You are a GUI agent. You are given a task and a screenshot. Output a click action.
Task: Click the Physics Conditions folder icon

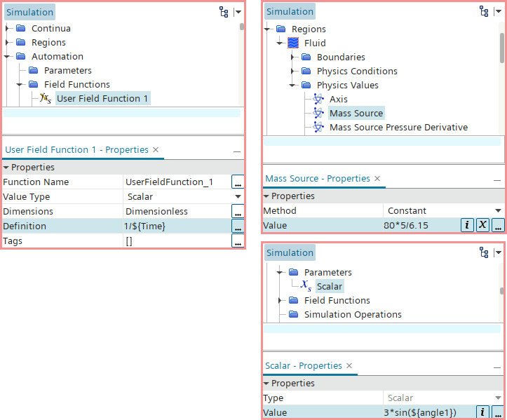(x=306, y=72)
